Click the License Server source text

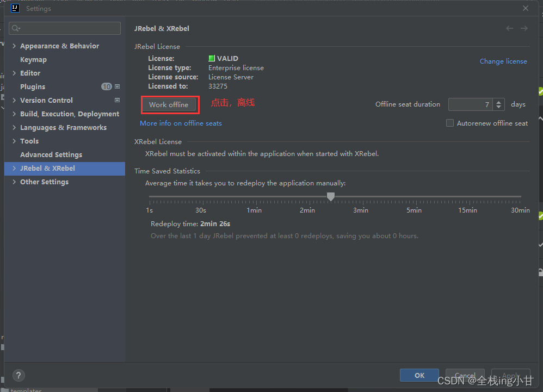(x=231, y=77)
